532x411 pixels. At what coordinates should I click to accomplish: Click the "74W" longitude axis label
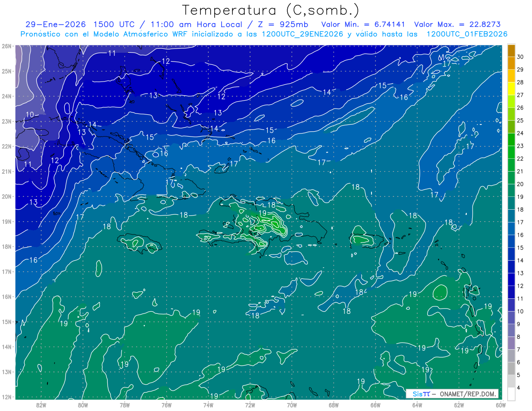pos(208,405)
